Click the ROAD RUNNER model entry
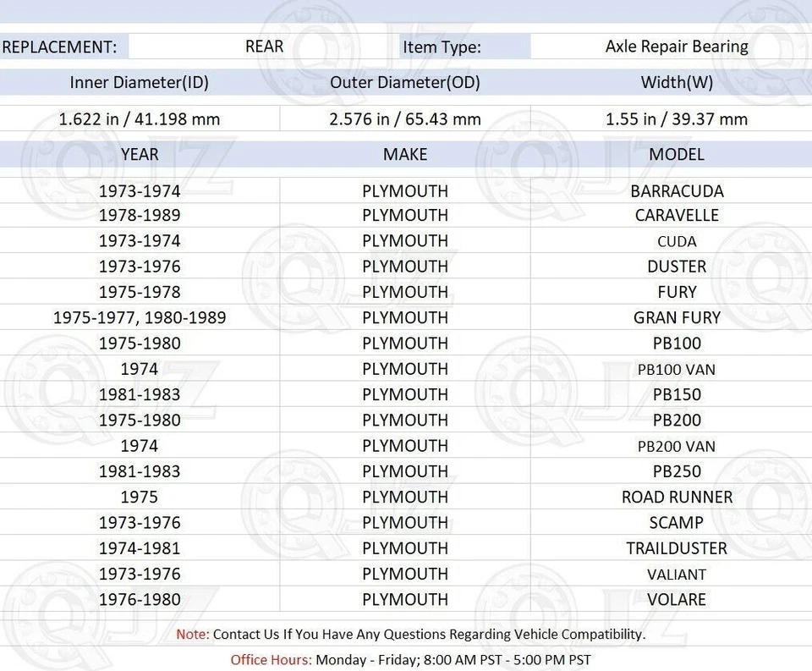Viewport: 812px width, 671px height. click(x=676, y=498)
